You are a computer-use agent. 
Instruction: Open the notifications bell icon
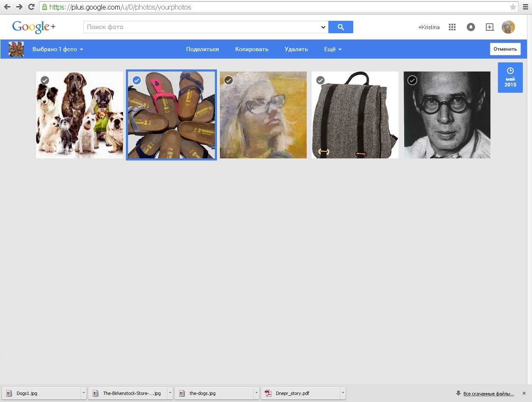pyautogui.click(x=470, y=27)
